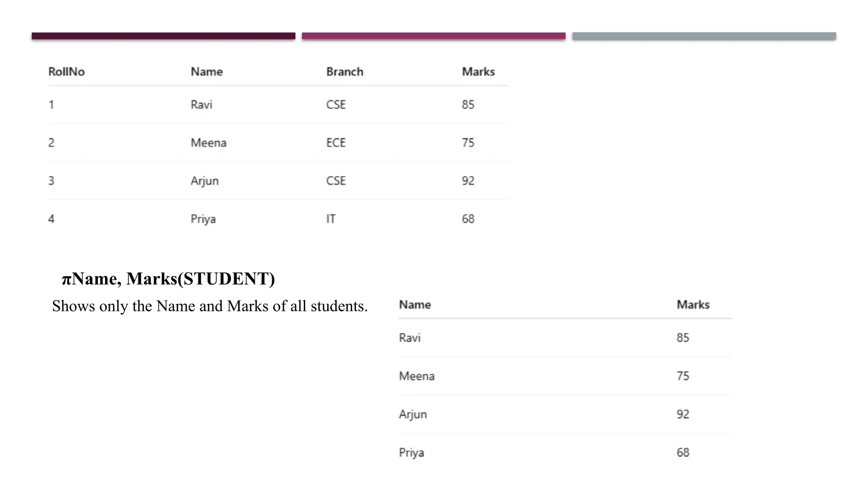Select the ECE branch cell
868x488 pixels.
pyautogui.click(x=336, y=143)
